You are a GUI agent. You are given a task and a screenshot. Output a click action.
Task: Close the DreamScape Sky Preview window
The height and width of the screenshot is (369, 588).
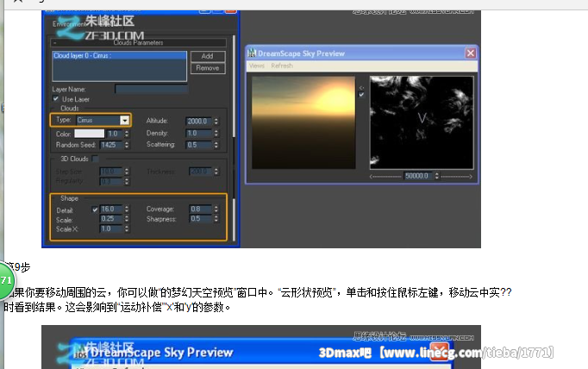(x=471, y=53)
